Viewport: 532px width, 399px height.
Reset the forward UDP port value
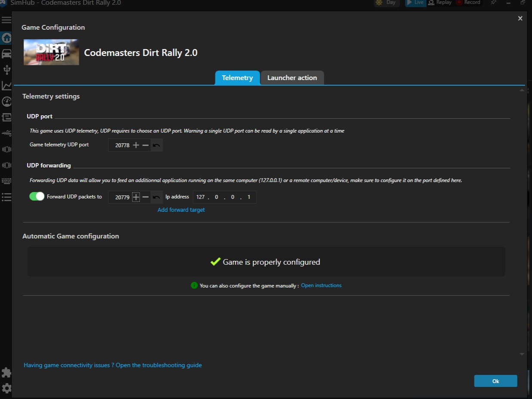pos(157,197)
